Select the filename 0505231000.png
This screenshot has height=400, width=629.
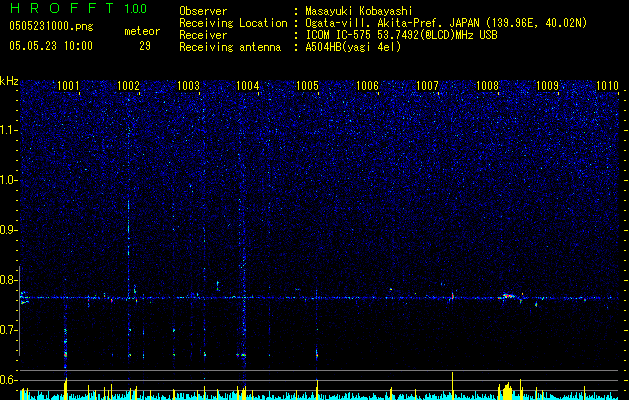click(x=51, y=26)
